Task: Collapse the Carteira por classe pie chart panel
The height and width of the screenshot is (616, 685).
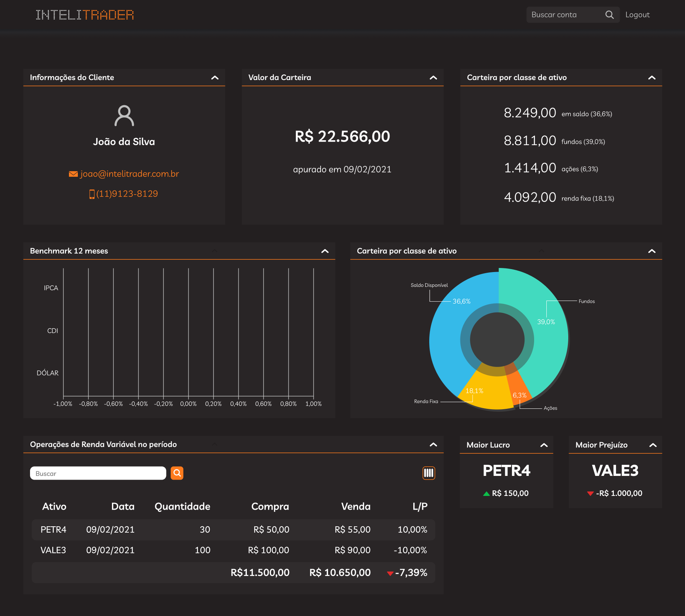Action: (x=652, y=251)
